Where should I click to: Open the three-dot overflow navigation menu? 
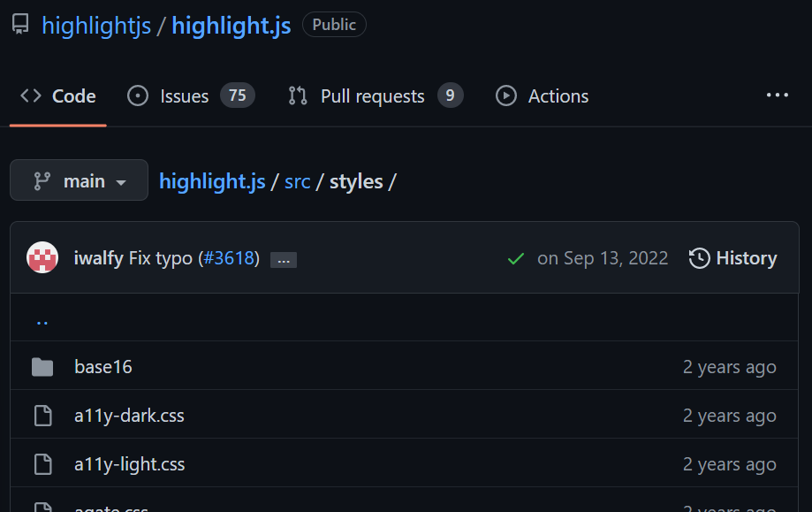click(778, 96)
